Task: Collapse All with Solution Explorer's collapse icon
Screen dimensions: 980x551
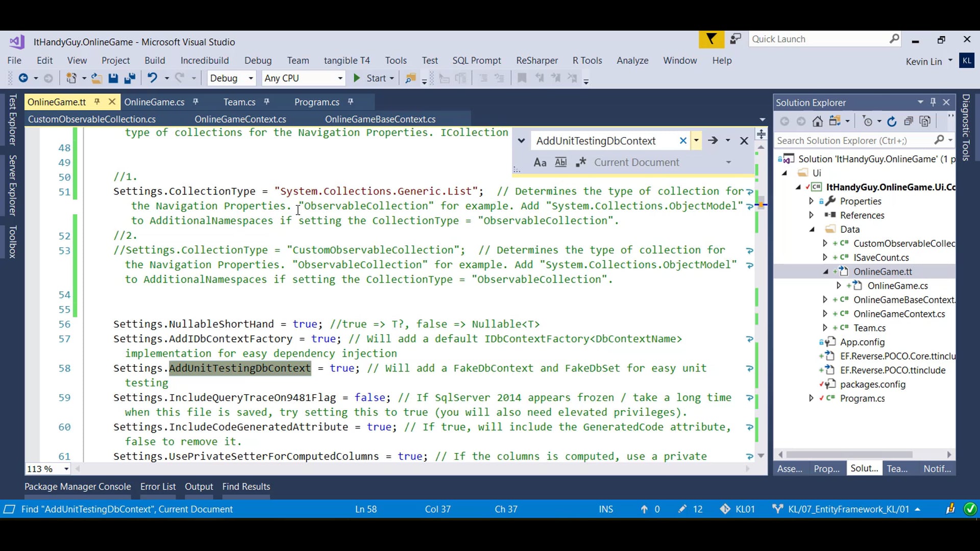Action: (909, 121)
